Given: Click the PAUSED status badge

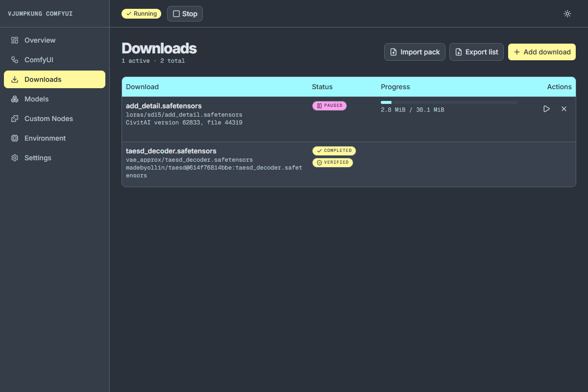Looking at the screenshot, I should pyautogui.click(x=329, y=106).
